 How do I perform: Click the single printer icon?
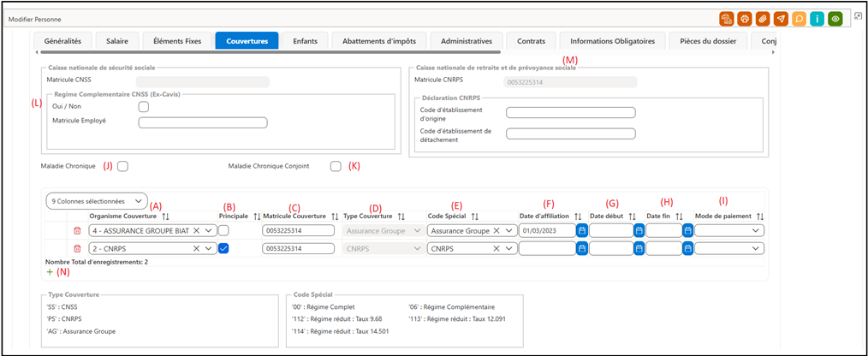[745, 19]
